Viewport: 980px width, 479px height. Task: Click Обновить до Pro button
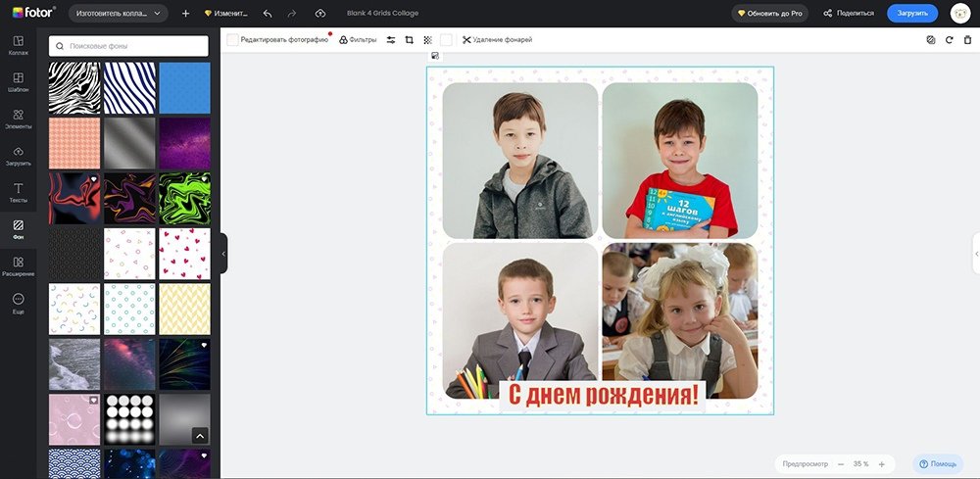click(x=769, y=13)
